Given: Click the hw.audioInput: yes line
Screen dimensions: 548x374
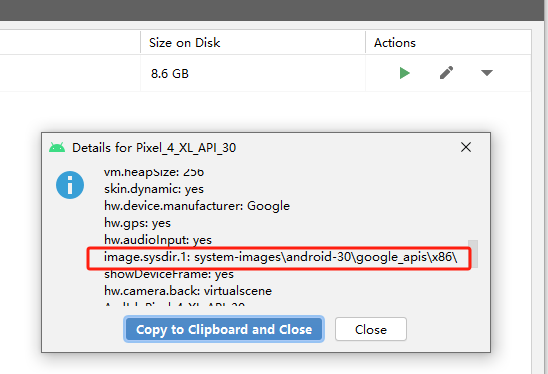Looking at the screenshot, I should coord(158,240).
